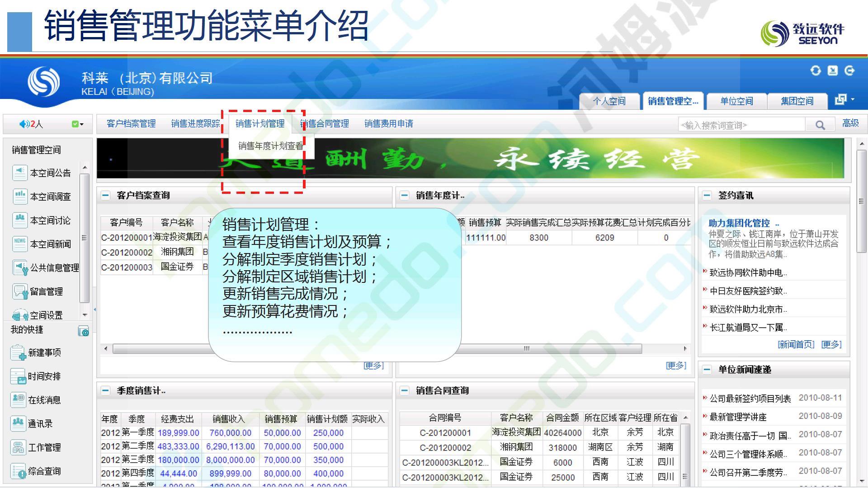The width and height of the screenshot is (868, 488).
Task: Open 销售进度跟踪 menu
Action: point(196,124)
